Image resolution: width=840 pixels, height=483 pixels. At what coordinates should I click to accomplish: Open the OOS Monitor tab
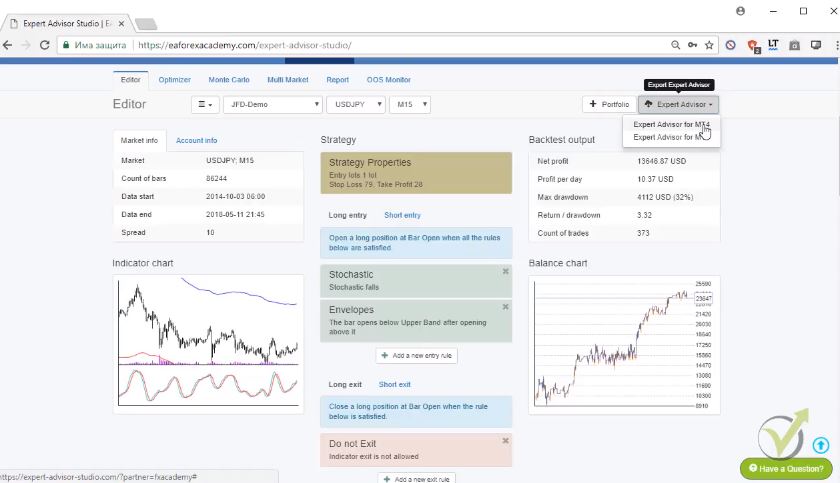click(388, 80)
